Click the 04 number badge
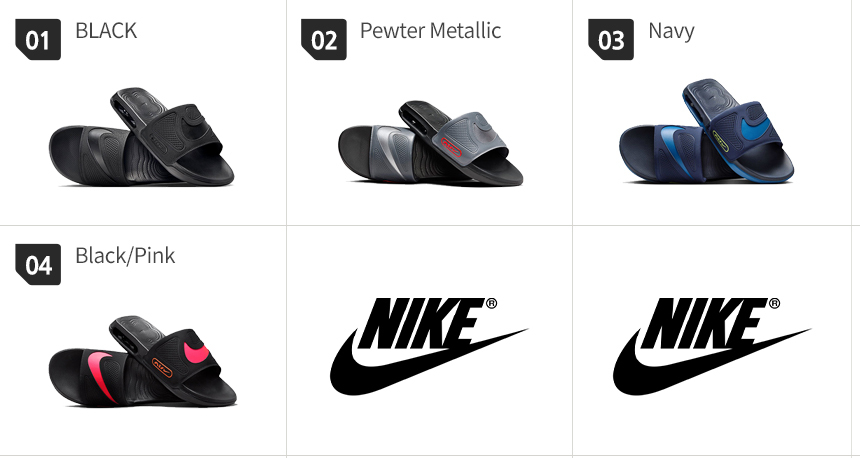860x458 pixels. point(38,264)
